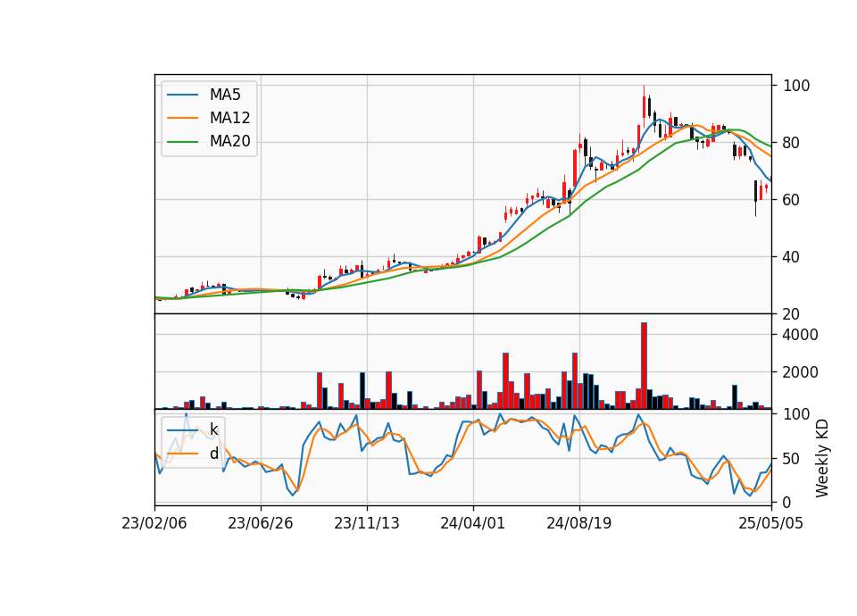Click the blue MA5 legend line sample
The width and height of the screenshot is (857, 616).
182,95
